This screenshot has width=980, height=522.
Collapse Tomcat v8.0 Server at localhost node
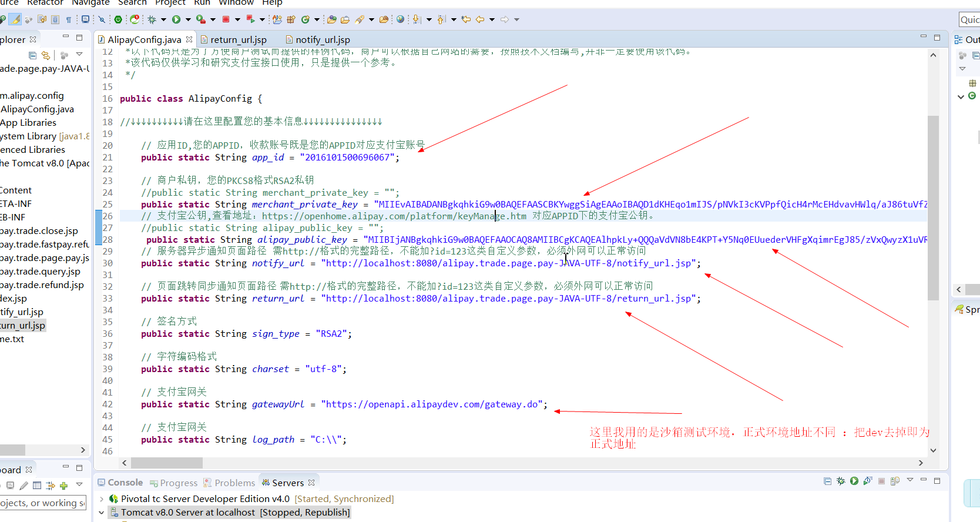[102, 513]
